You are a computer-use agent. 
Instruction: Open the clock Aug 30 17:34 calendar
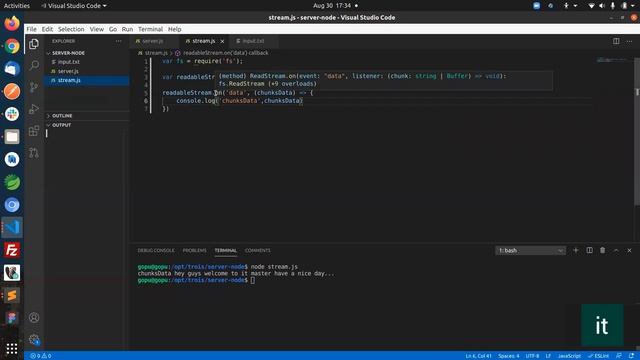[333, 6]
